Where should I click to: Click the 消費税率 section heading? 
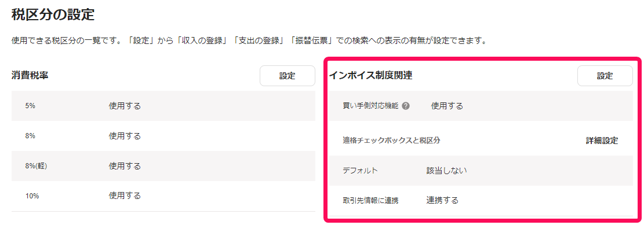pyautogui.click(x=30, y=76)
